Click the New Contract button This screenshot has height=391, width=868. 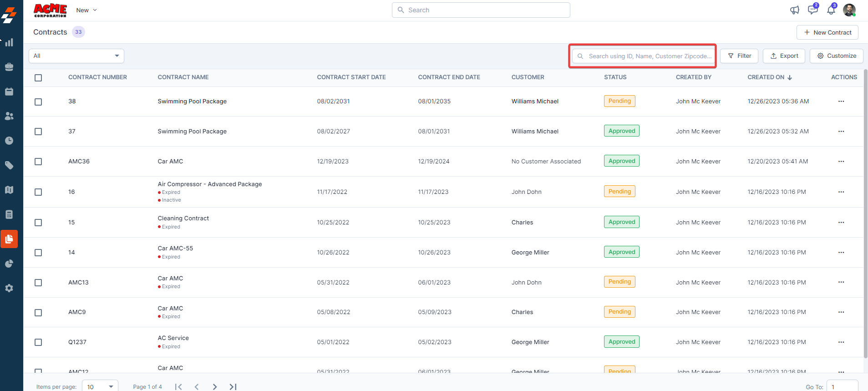827,32
